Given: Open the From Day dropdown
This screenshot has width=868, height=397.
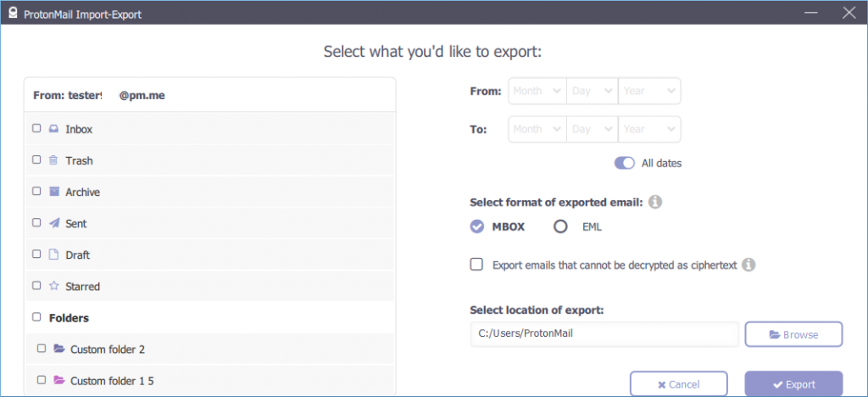Looking at the screenshot, I should [x=593, y=92].
